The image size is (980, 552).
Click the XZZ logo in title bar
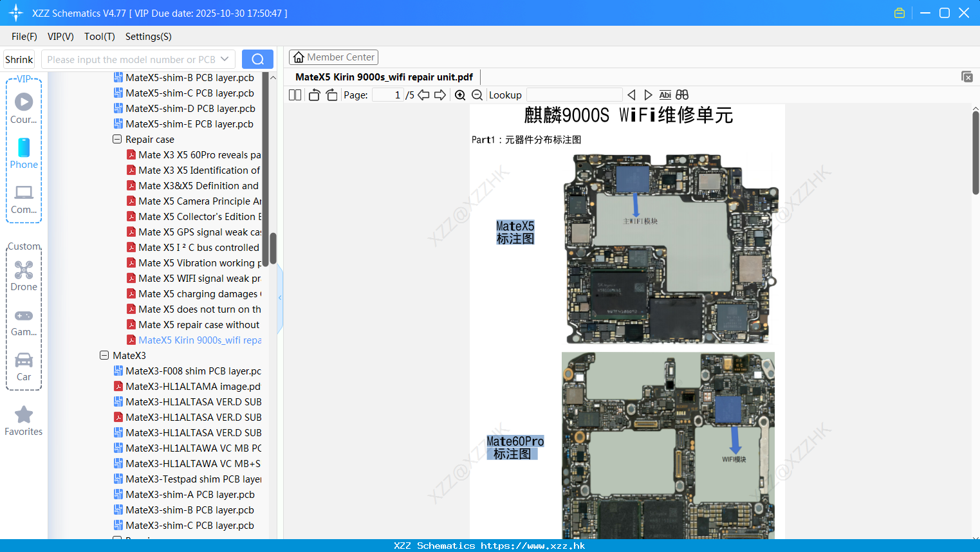coord(16,13)
